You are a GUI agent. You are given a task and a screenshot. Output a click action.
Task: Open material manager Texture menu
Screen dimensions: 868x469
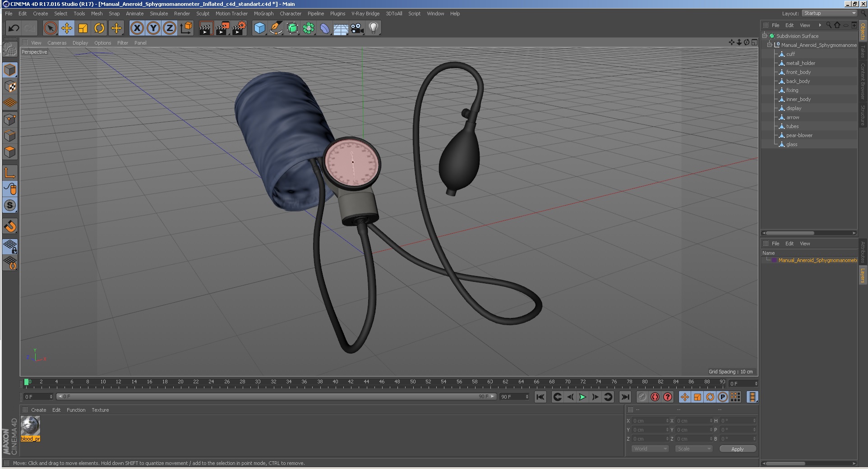click(100, 410)
